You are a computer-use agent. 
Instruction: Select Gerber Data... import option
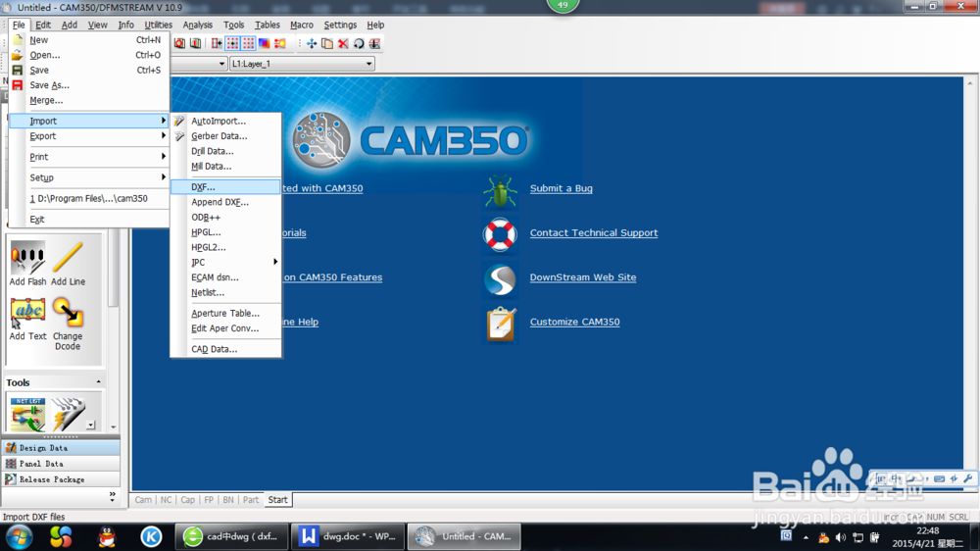(225, 135)
